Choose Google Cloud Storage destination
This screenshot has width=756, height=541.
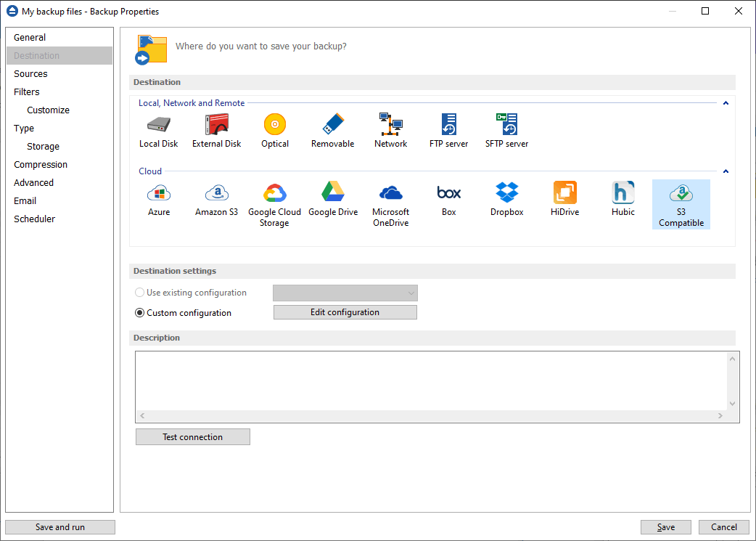[x=274, y=205]
